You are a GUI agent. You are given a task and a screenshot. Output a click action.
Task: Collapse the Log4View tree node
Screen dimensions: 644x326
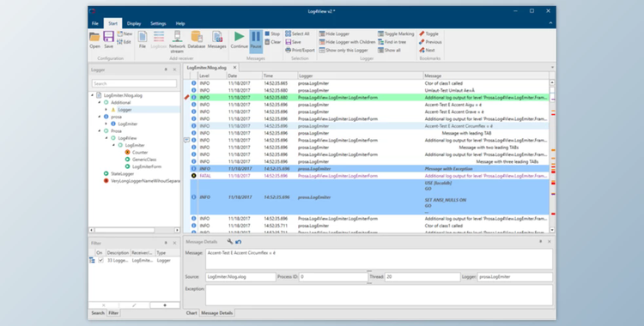106,138
